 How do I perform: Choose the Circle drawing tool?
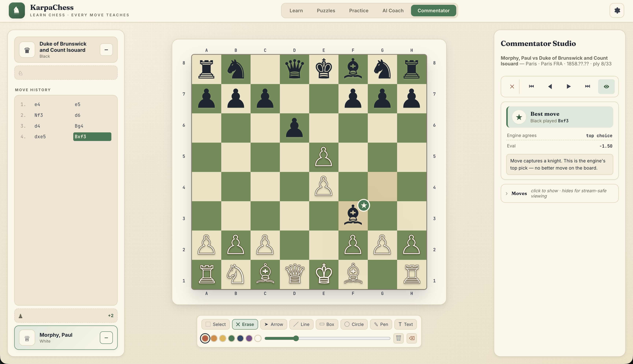(x=354, y=324)
